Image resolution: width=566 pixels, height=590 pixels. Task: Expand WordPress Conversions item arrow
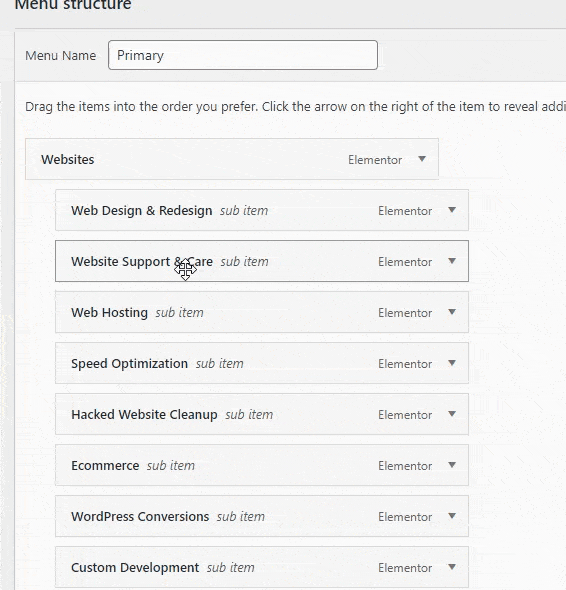[452, 516]
